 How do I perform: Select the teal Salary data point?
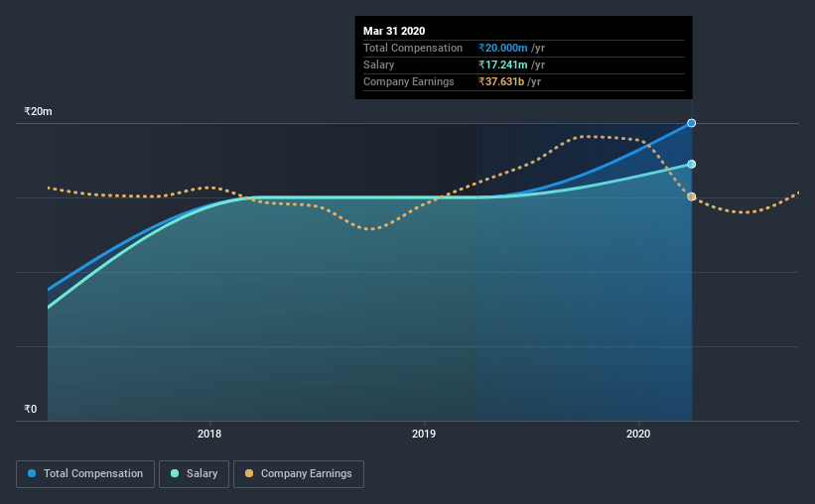pos(691,164)
